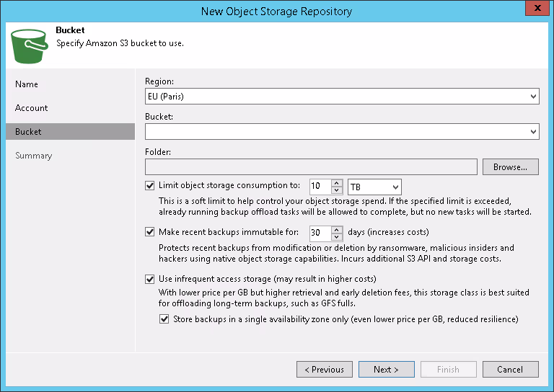554x392 pixels.
Task: Click the Browse button for folder
Action: pyautogui.click(x=510, y=167)
